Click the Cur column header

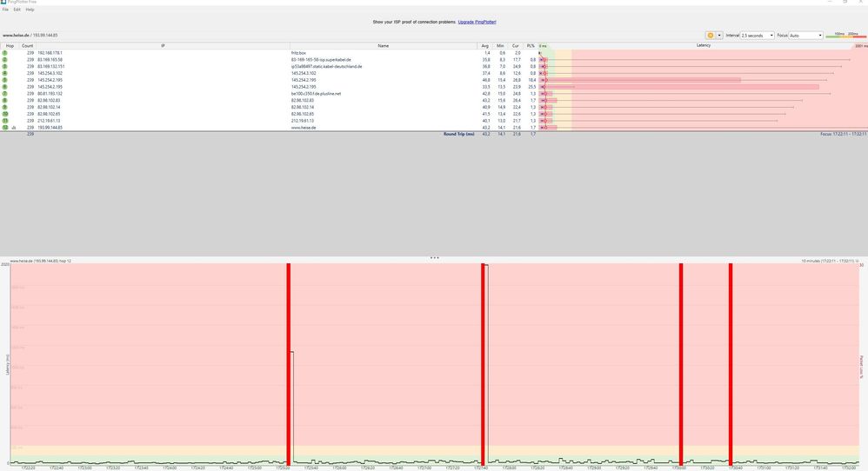(516, 46)
